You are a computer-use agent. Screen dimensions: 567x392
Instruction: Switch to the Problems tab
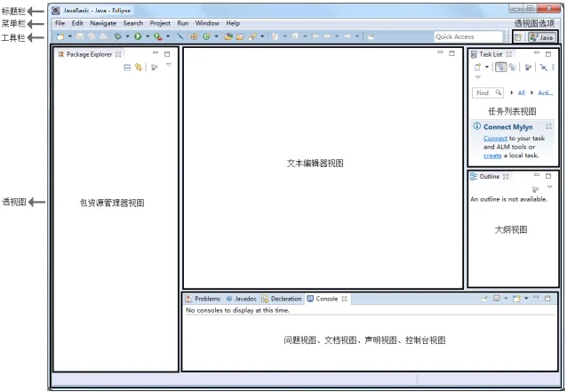click(x=203, y=299)
